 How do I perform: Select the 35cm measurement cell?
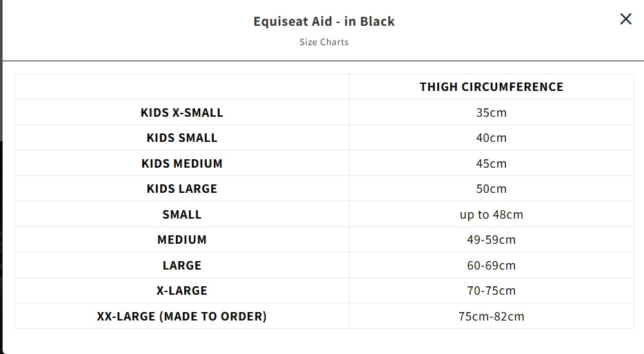click(491, 112)
